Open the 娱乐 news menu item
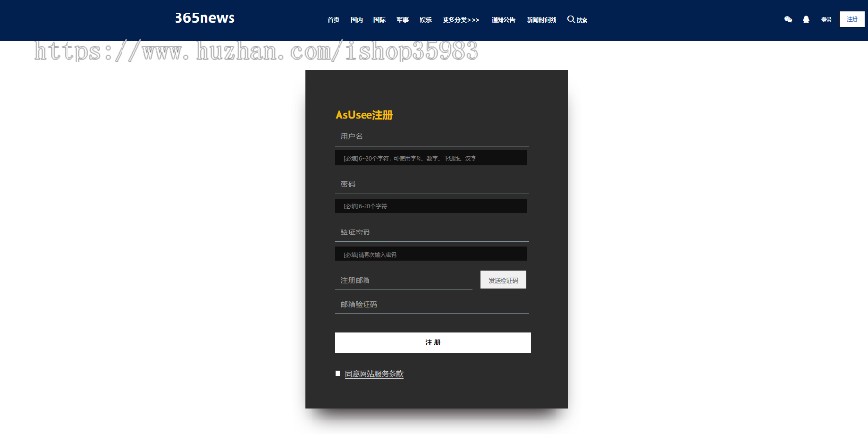Screen dimensions: 868x434 click(x=425, y=20)
